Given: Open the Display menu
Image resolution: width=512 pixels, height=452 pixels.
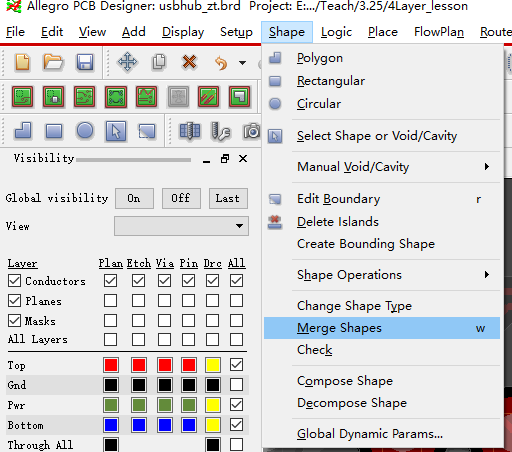Looking at the screenshot, I should click(x=183, y=32).
